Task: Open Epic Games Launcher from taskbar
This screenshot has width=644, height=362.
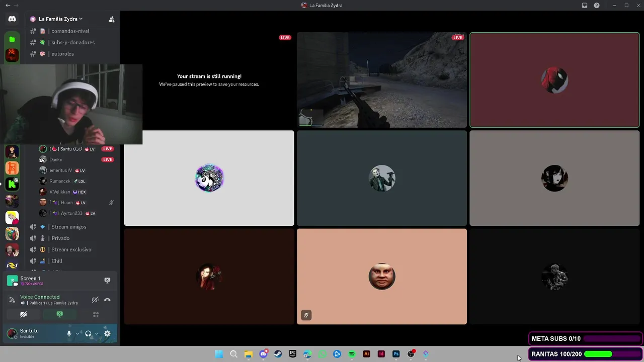Action: (x=293, y=354)
